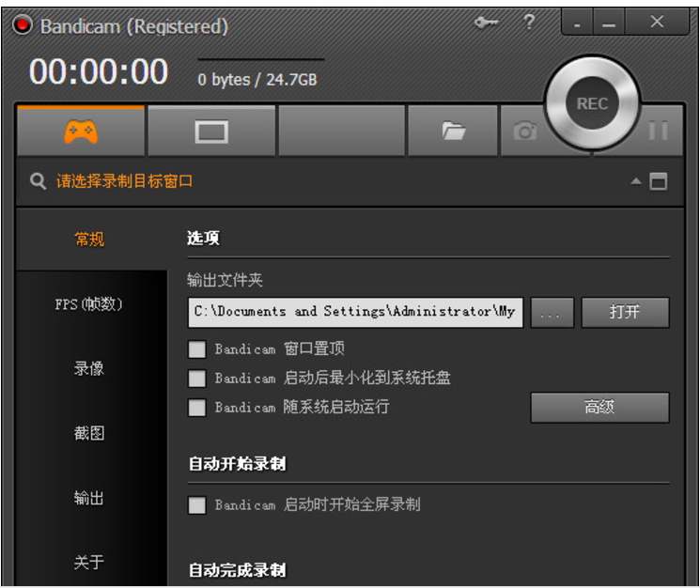Image resolution: width=700 pixels, height=588 pixels.
Task: Select the blank third mode tab
Action: pyautogui.click(x=342, y=132)
